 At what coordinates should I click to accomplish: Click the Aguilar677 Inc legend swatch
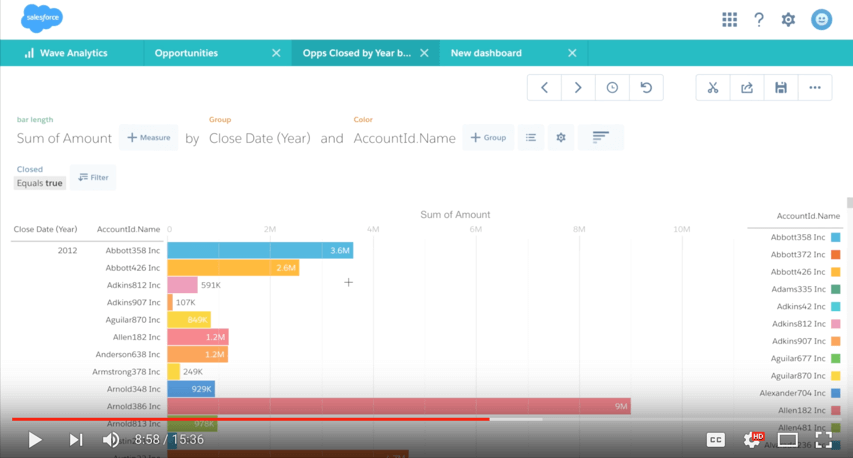tap(836, 358)
